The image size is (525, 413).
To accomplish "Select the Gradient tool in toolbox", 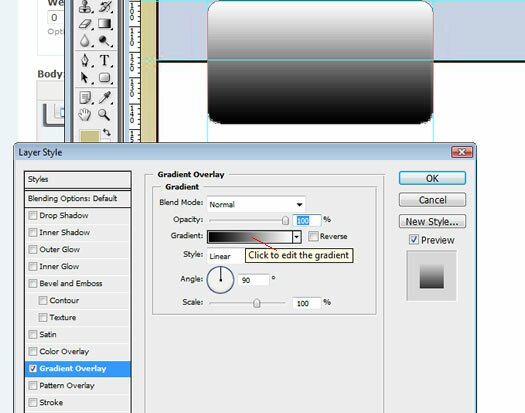I will pos(104,24).
